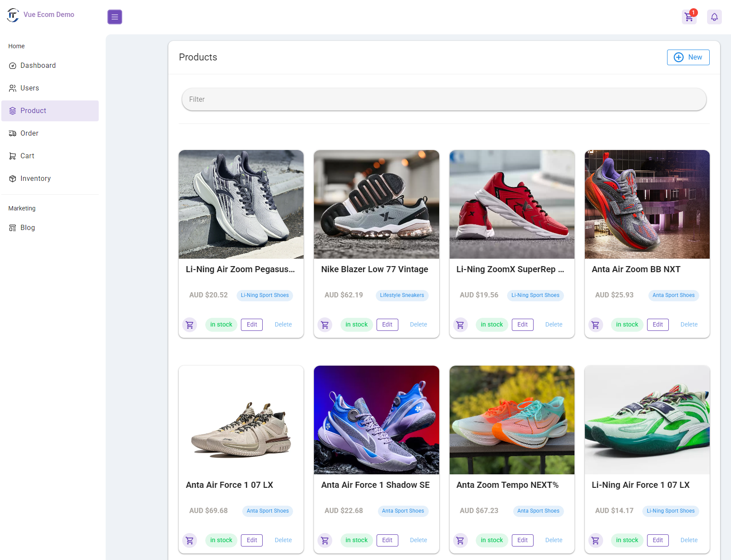Toggle the sidebar hamburger menu button
731x560 pixels.
(115, 17)
